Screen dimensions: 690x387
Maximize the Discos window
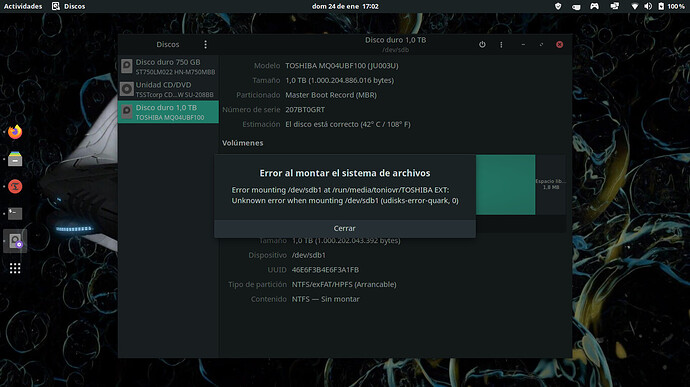coord(541,44)
